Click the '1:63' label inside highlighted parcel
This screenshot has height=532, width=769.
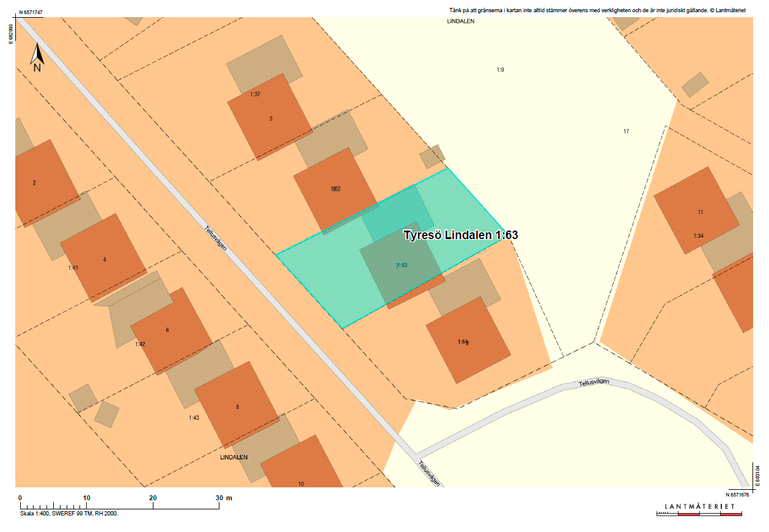pyautogui.click(x=402, y=265)
